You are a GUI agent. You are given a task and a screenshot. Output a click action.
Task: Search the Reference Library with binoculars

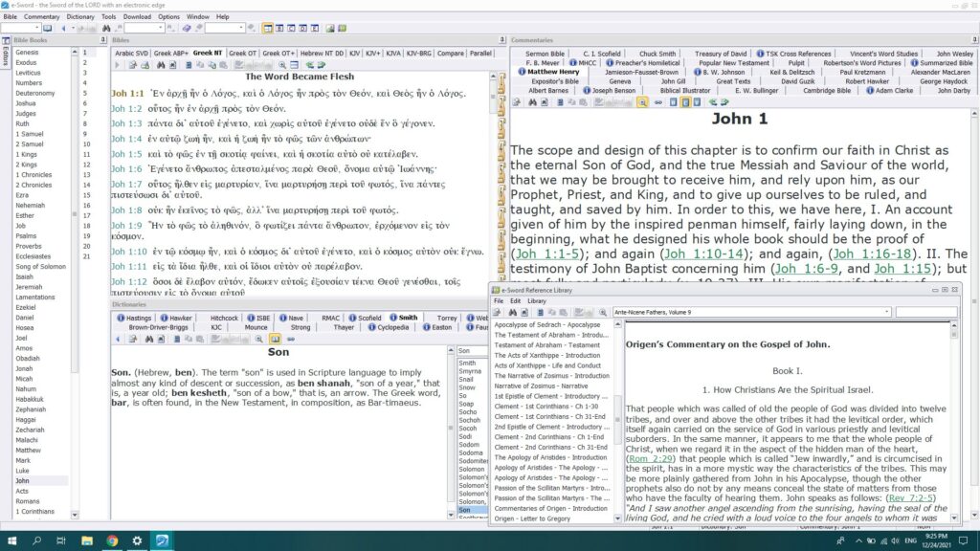[513, 313]
